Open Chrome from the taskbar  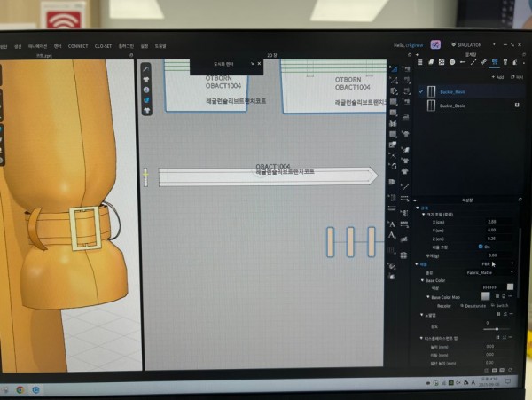coord(20,389)
